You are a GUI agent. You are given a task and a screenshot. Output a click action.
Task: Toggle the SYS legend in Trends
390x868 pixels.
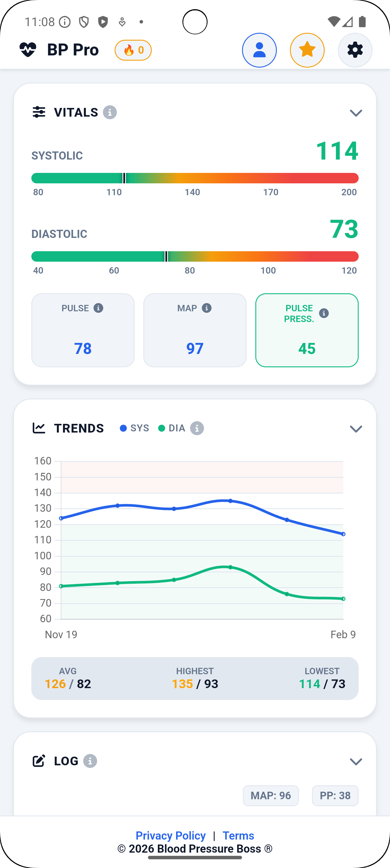(x=134, y=428)
